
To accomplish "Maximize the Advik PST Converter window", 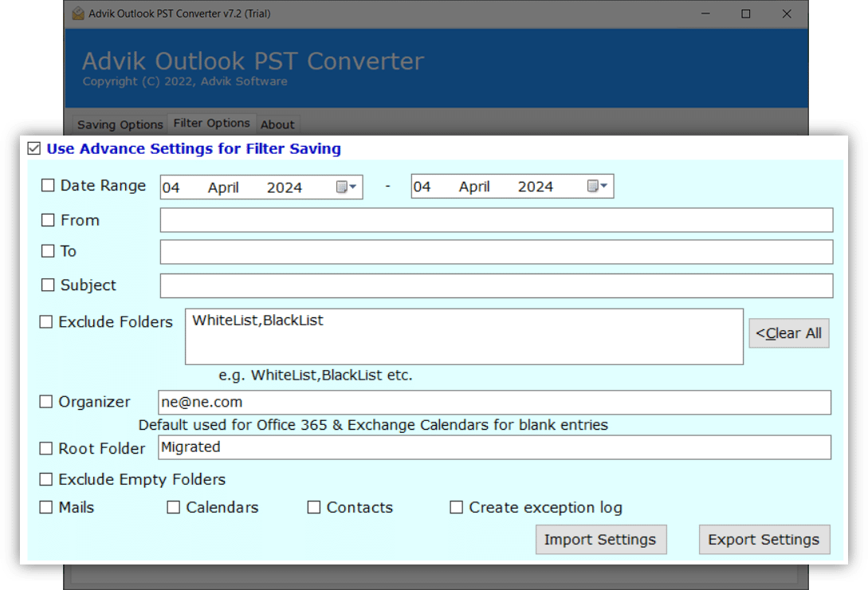I will point(746,14).
